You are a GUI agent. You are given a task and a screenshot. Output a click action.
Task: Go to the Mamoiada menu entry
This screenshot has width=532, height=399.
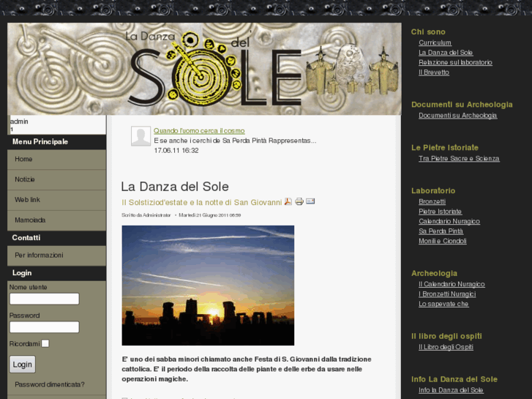tap(56, 220)
